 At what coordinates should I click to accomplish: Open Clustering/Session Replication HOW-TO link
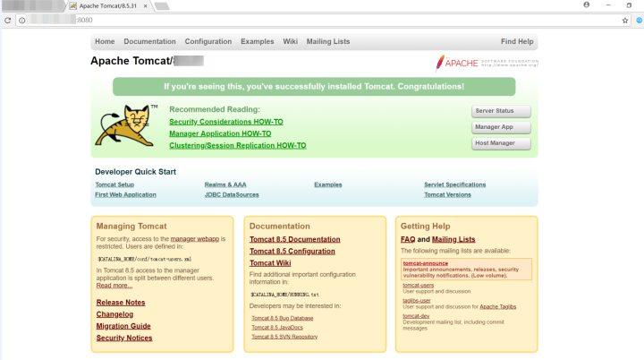click(x=237, y=146)
